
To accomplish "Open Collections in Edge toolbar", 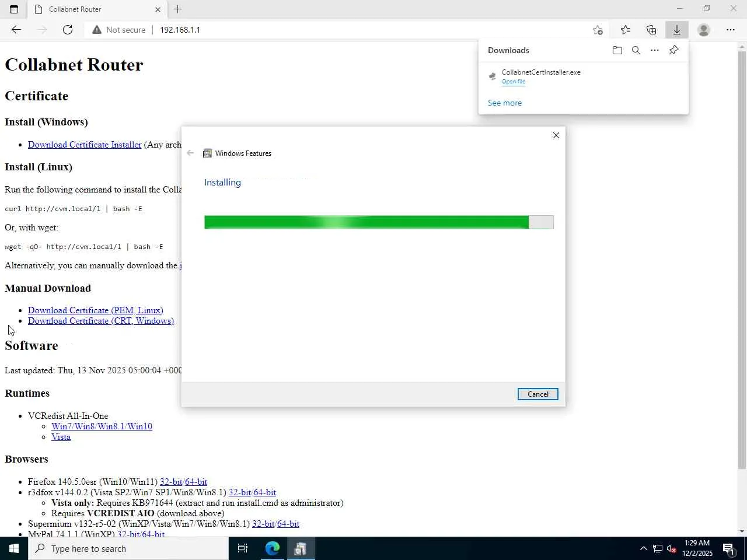I will click(651, 30).
